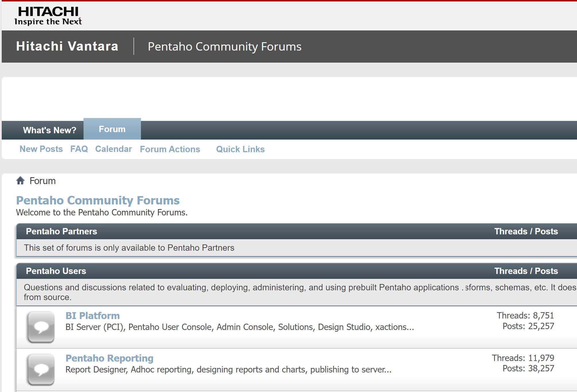Click the BI Platform forum status icon
577x392 pixels.
tap(41, 327)
